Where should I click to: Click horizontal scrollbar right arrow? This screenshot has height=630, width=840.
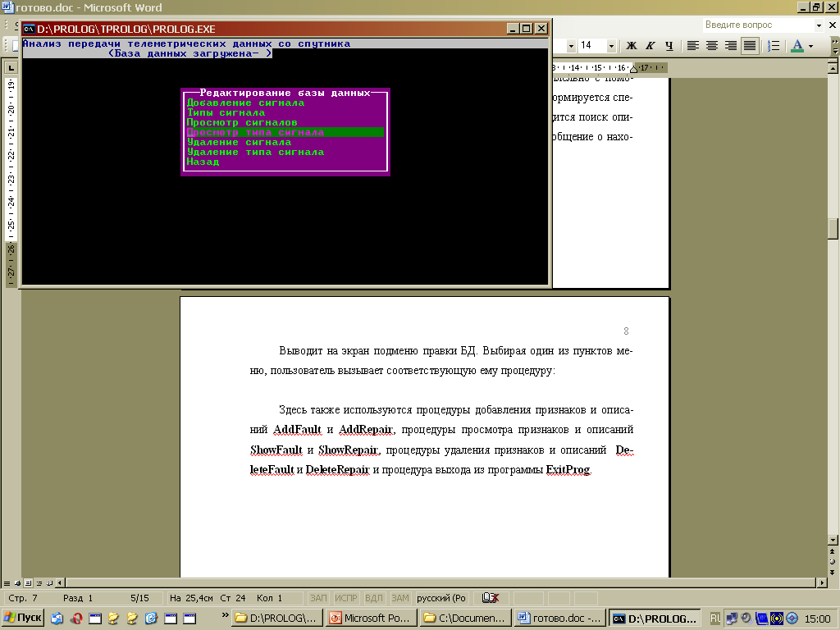822,582
